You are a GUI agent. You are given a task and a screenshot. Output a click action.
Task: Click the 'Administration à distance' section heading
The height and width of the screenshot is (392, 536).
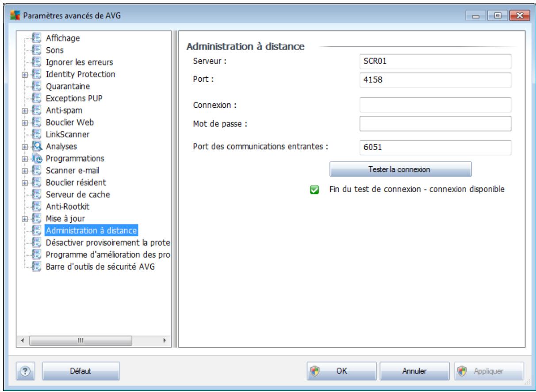(246, 46)
